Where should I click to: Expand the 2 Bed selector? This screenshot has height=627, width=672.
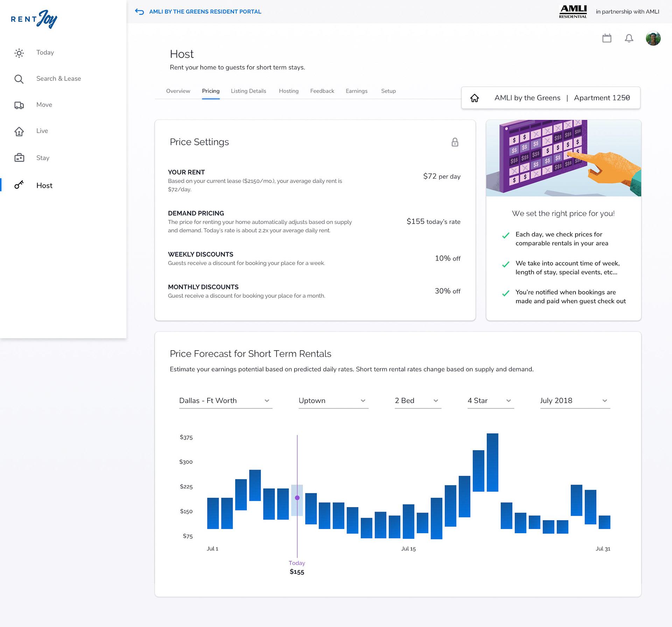[417, 401]
